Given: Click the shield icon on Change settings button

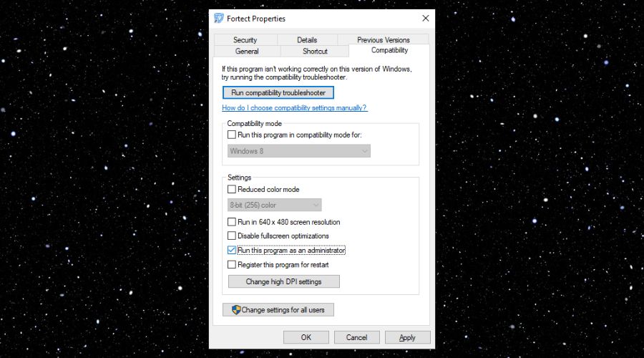Looking at the screenshot, I should click(x=235, y=310).
